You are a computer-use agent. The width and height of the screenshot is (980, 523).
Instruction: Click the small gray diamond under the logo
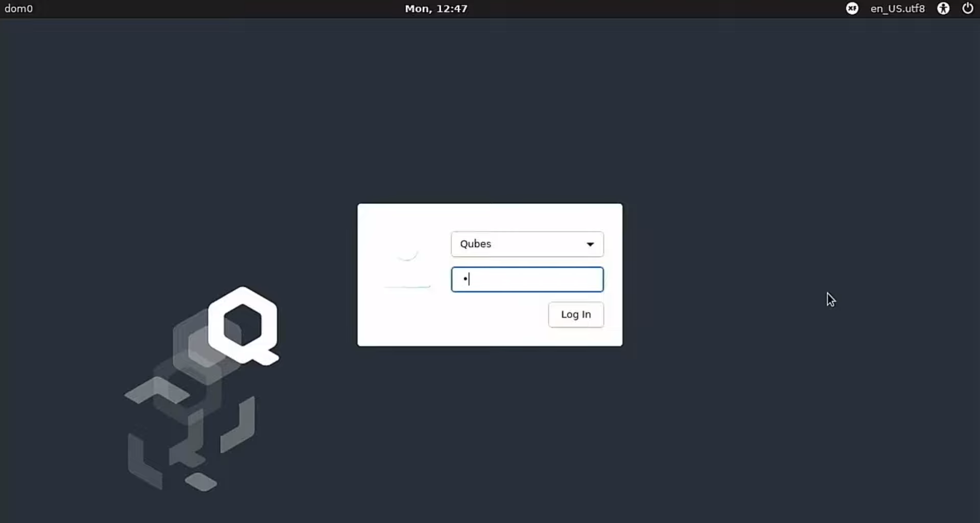click(201, 482)
